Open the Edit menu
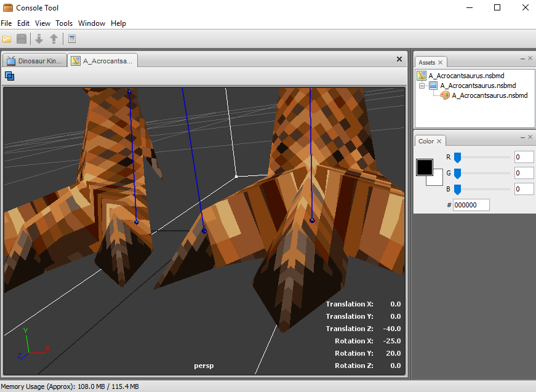The image size is (536, 392). [23, 23]
